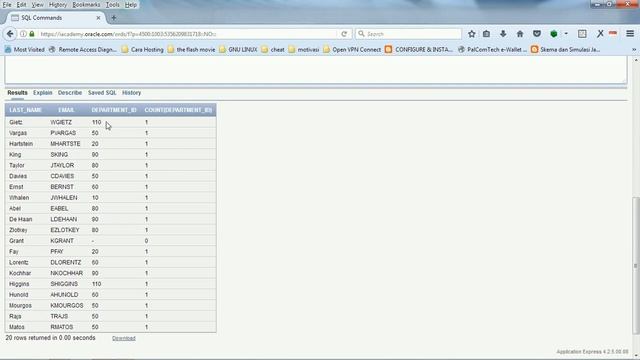Select the NKOCHHAR email cell
This screenshot has height=360, width=640.
point(67,273)
